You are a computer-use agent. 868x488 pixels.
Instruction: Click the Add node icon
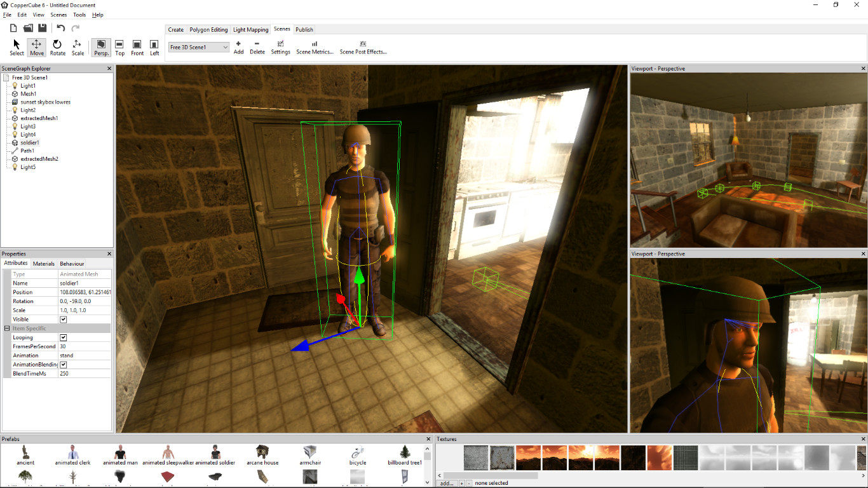(238, 46)
